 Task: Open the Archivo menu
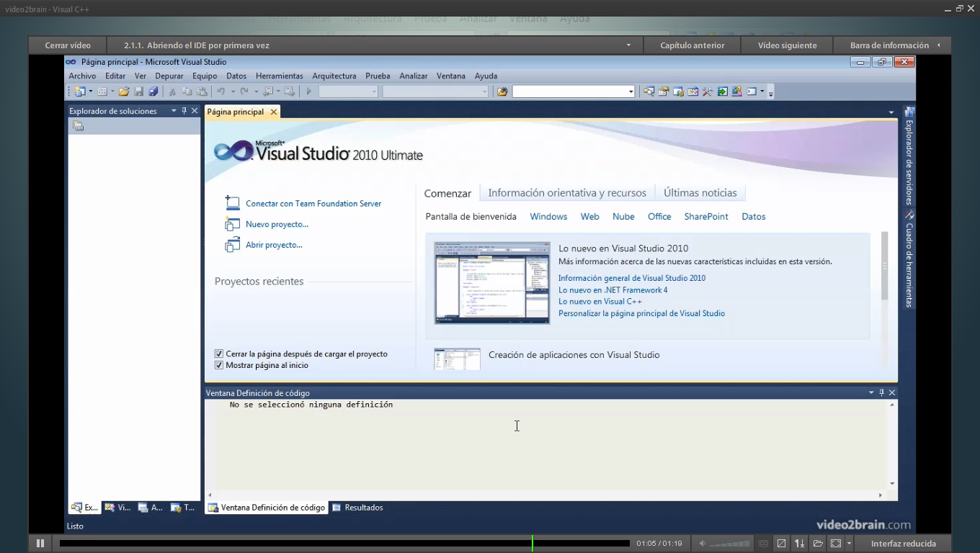point(82,76)
